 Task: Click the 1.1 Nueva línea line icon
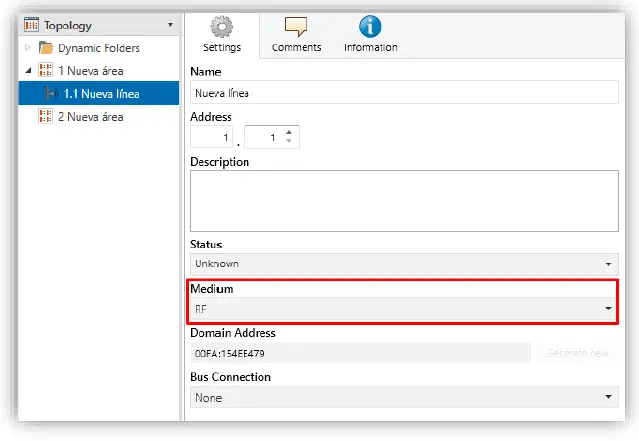pos(52,93)
